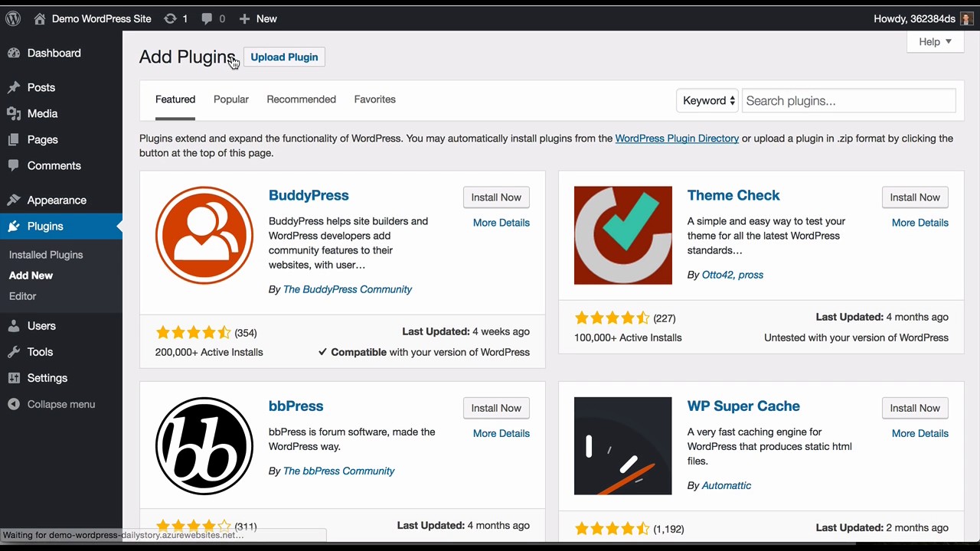Open The bbPress Community author link

click(x=339, y=471)
